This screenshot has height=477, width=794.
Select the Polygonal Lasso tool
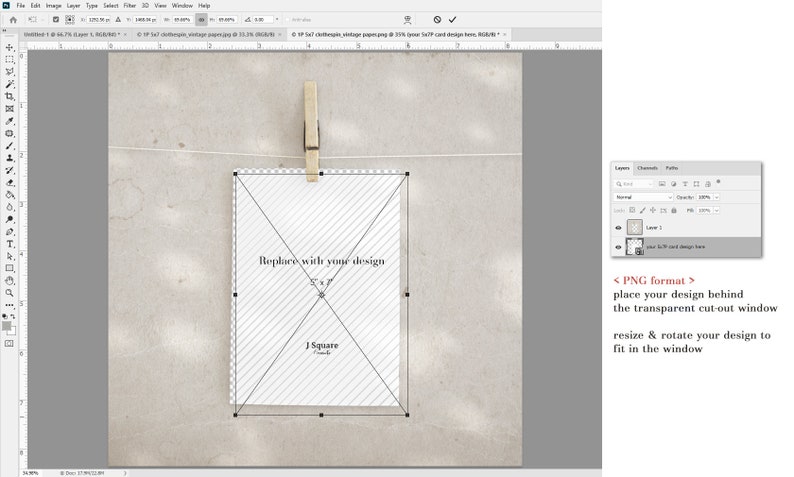pyautogui.click(x=10, y=71)
